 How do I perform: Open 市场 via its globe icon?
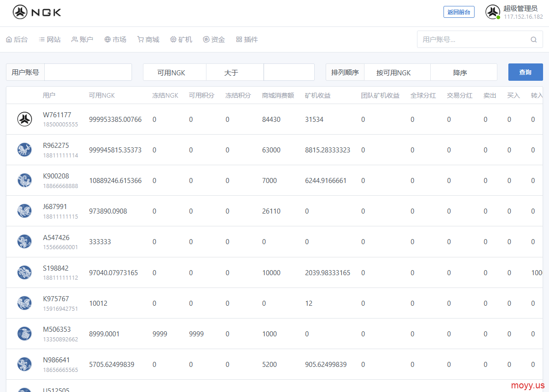coord(107,40)
